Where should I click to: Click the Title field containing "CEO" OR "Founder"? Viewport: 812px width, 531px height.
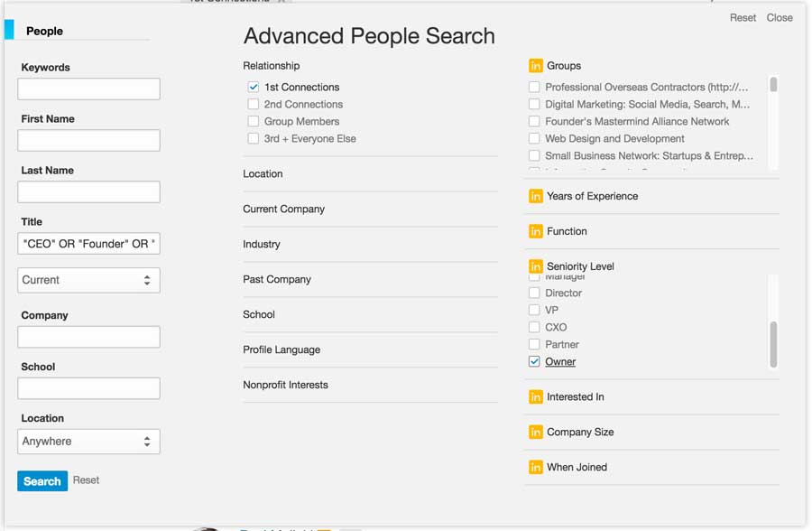[x=88, y=244]
